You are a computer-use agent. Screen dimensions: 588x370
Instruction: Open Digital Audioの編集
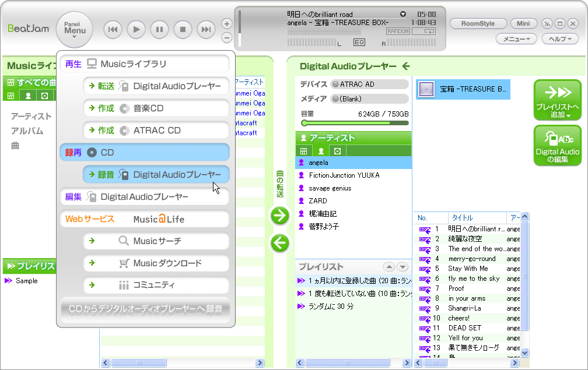coord(558,145)
